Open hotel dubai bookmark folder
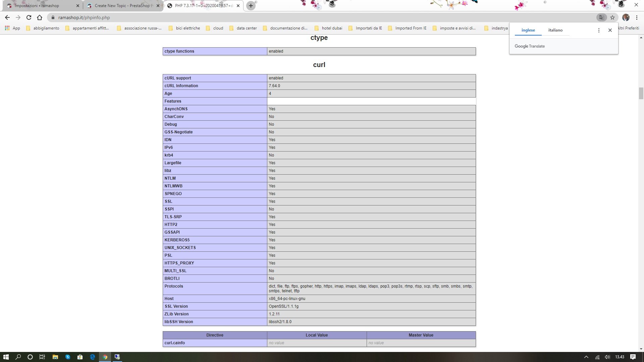 tap(328, 28)
